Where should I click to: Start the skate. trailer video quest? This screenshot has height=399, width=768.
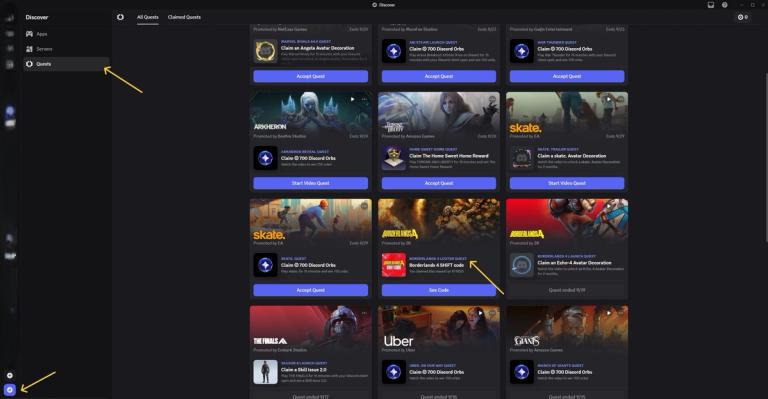pyautogui.click(x=567, y=183)
